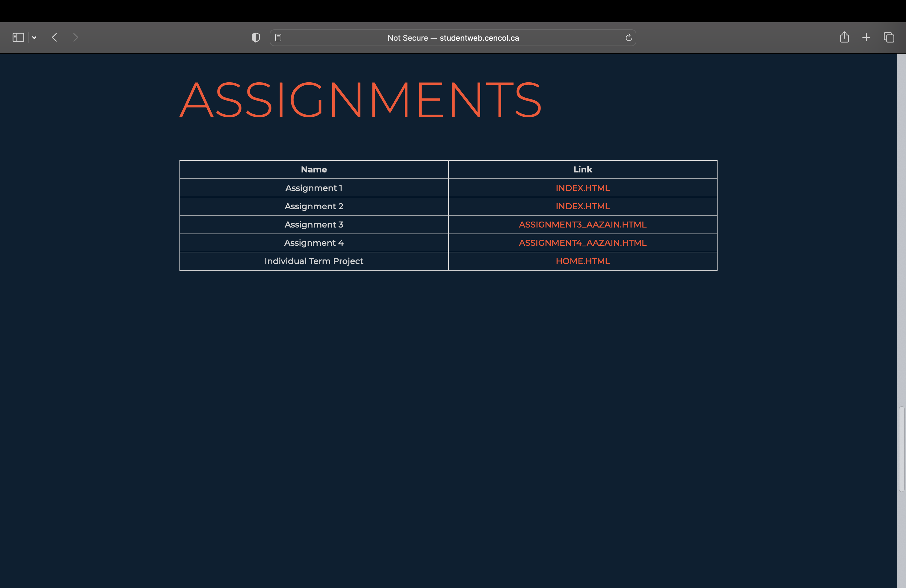Toggle the Safari sidebar
Viewport: 906px width, 588px height.
coord(18,37)
